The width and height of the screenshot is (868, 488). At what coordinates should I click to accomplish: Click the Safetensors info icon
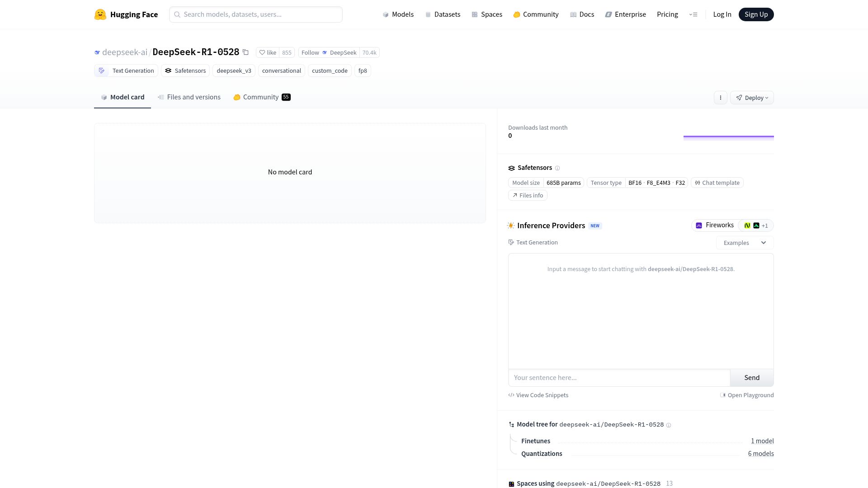point(557,168)
